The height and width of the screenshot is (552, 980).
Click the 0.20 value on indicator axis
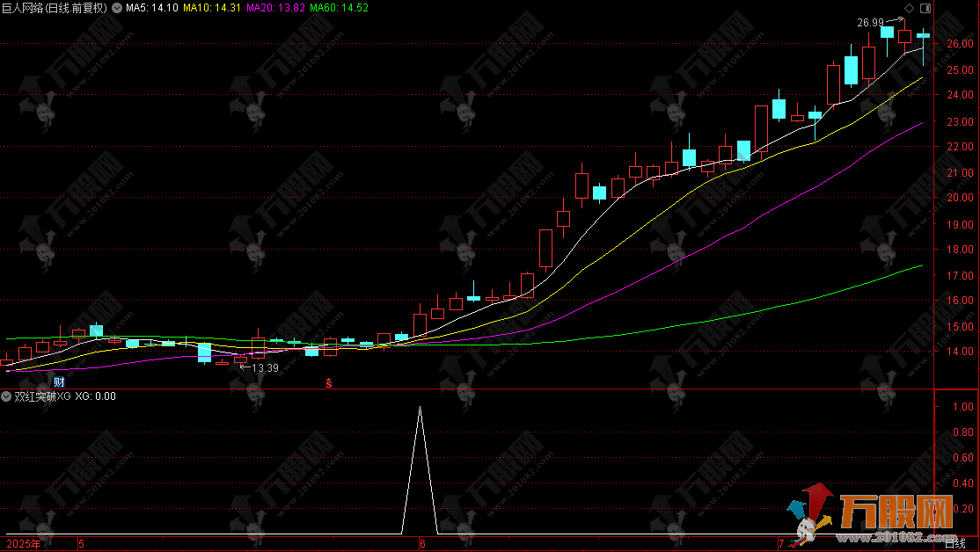[963, 509]
